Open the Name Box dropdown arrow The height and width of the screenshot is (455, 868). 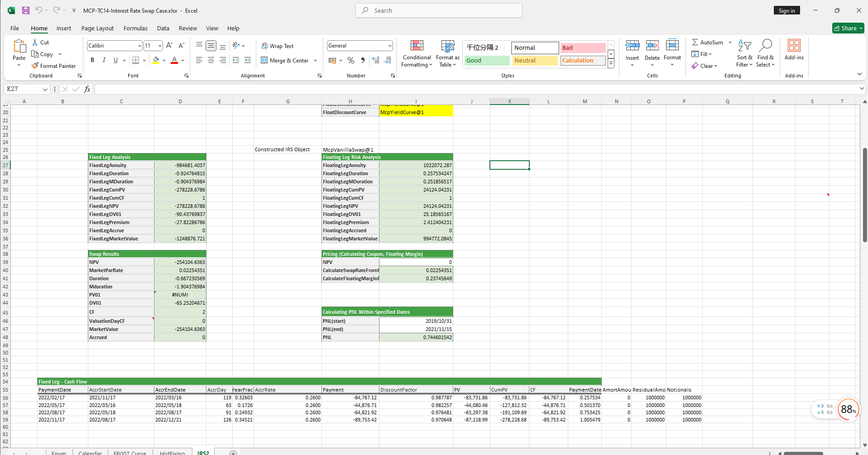45,89
